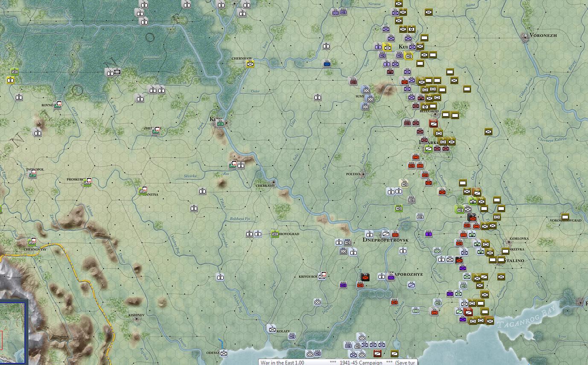Click the unit counter at Krivoi Rog
The image size is (588, 365).
click(x=323, y=276)
